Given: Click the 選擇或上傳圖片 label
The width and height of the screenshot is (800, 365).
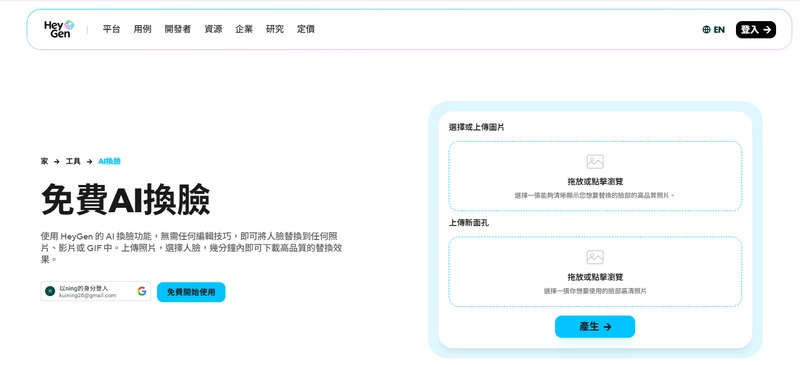Looking at the screenshot, I should coord(477,127).
